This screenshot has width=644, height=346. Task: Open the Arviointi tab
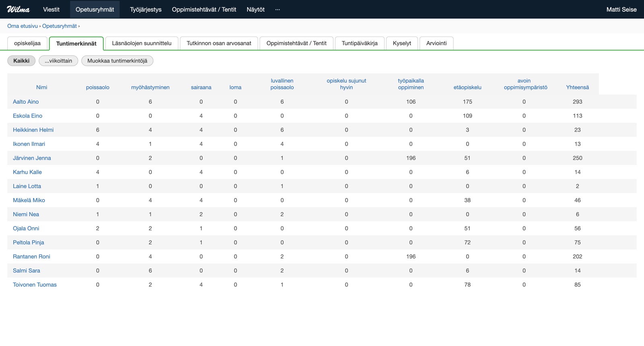point(437,43)
